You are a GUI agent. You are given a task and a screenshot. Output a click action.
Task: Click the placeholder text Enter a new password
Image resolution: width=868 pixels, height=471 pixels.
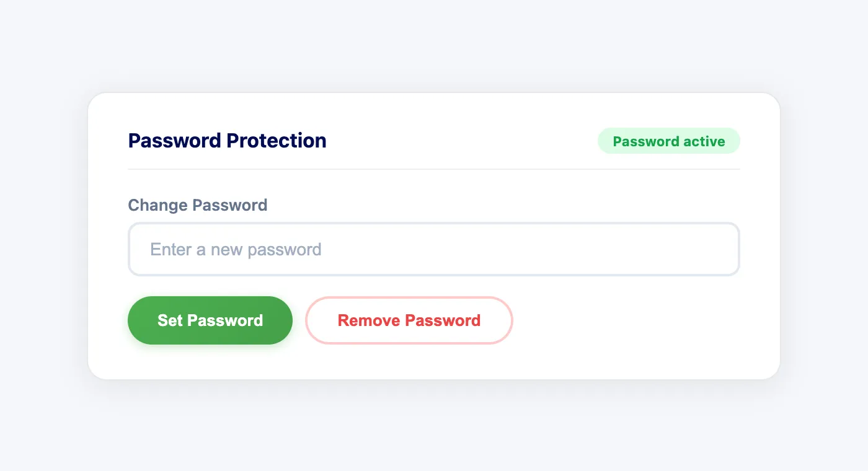236,249
